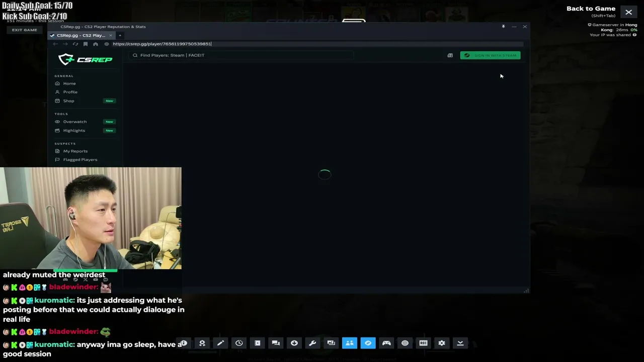Open the downloads arrow icon in the overlay toolbar

click(294, 343)
